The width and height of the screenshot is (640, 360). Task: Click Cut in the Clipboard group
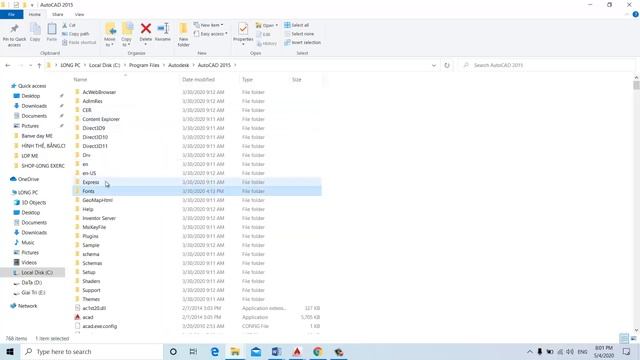point(69,25)
